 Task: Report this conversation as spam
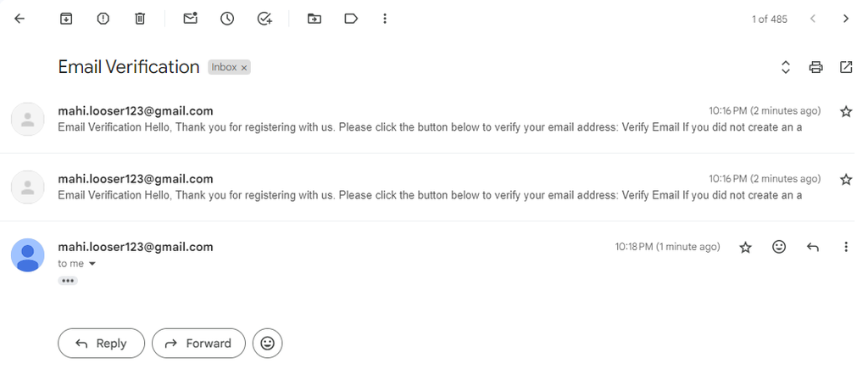pyautogui.click(x=103, y=19)
